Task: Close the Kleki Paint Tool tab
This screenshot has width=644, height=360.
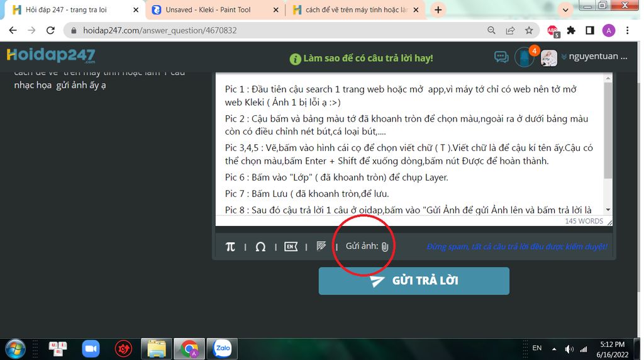Action: coord(275,9)
